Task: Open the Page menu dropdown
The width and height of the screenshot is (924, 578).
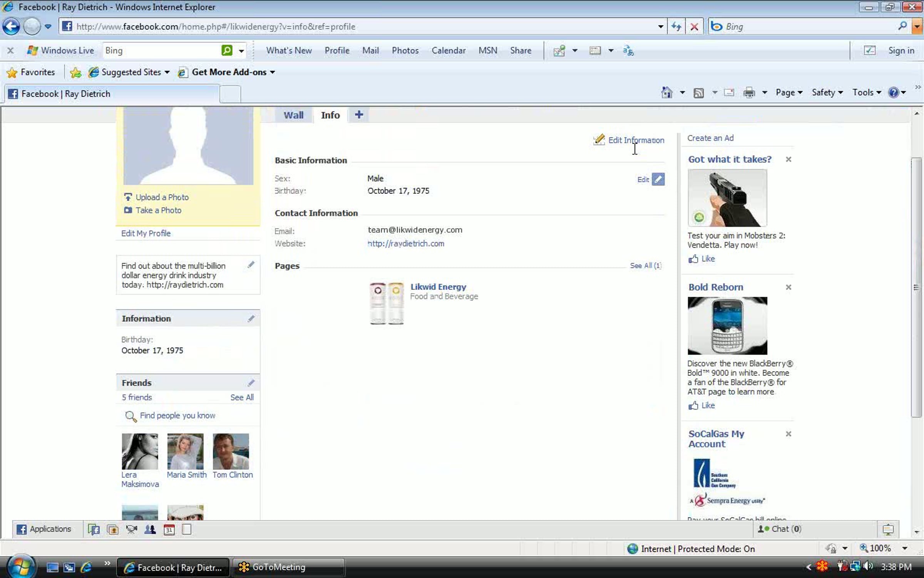Action: [789, 92]
